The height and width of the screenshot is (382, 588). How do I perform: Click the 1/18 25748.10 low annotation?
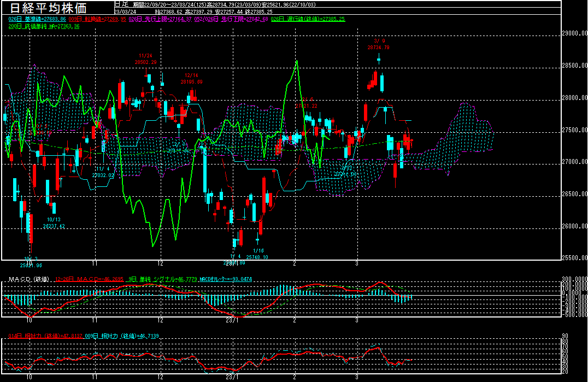click(x=257, y=254)
